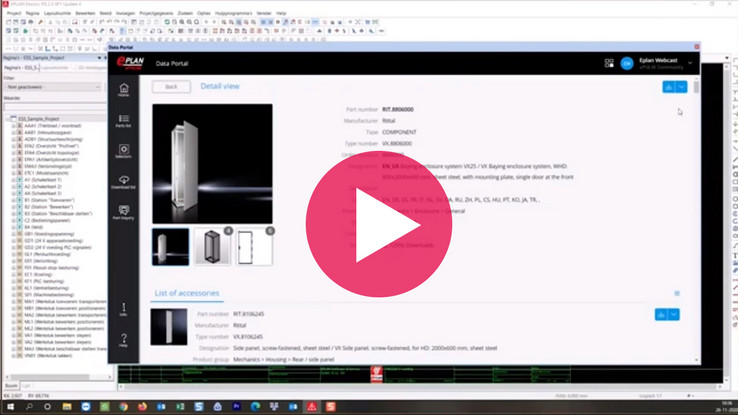The height and width of the screenshot is (415, 738).
Task: Download part RIT.8806000 with blue download button
Action: pyautogui.click(x=668, y=87)
